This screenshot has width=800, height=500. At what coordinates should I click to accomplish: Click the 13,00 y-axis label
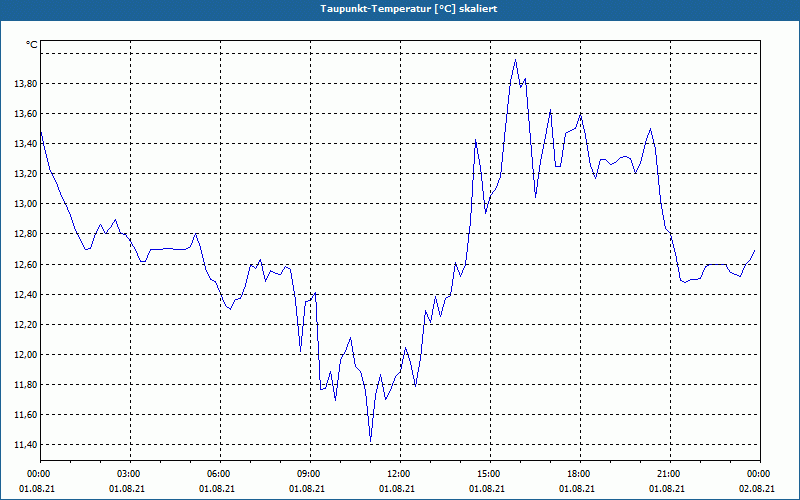pos(26,204)
